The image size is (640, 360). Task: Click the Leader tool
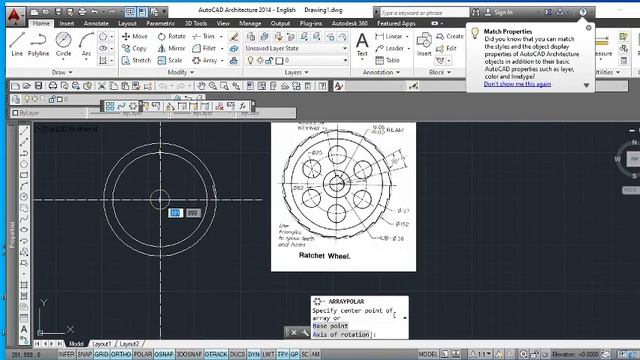tap(389, 48)
